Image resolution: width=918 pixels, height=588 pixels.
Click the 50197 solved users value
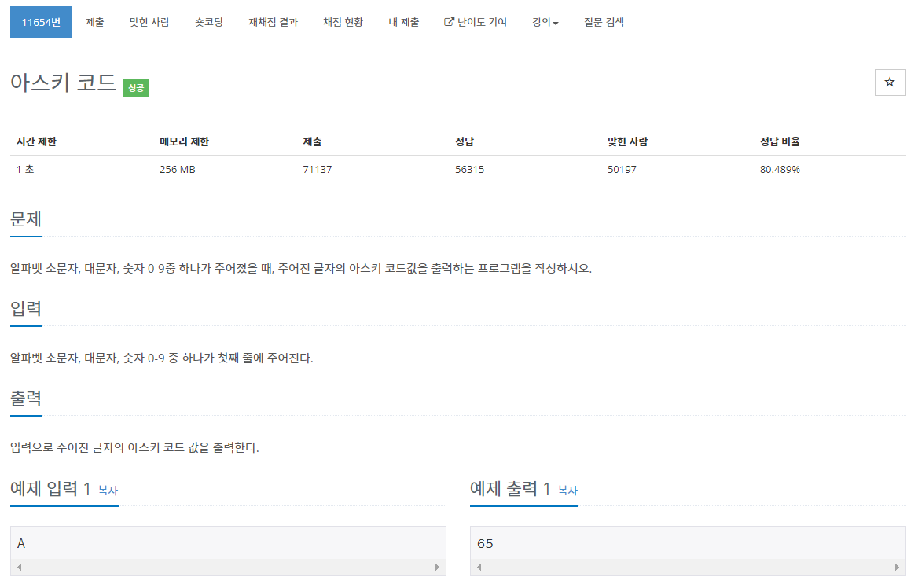622,169
